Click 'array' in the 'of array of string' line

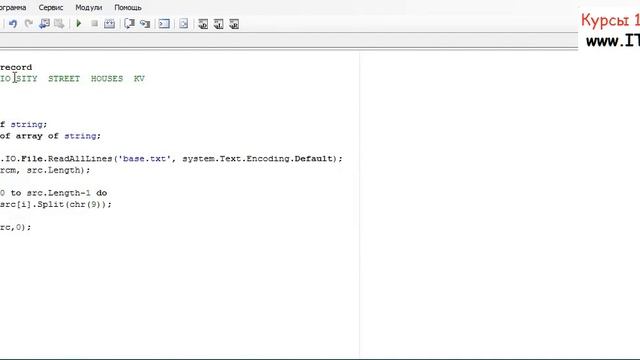tap(29, 136)
